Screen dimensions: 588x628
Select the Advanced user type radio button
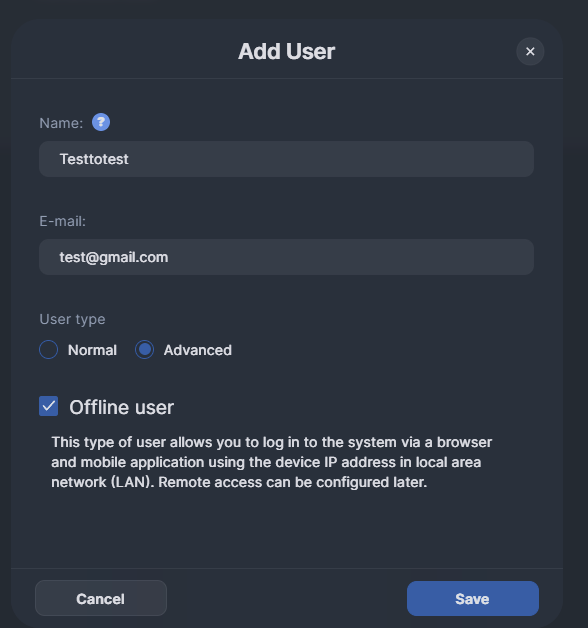point(144,350)
